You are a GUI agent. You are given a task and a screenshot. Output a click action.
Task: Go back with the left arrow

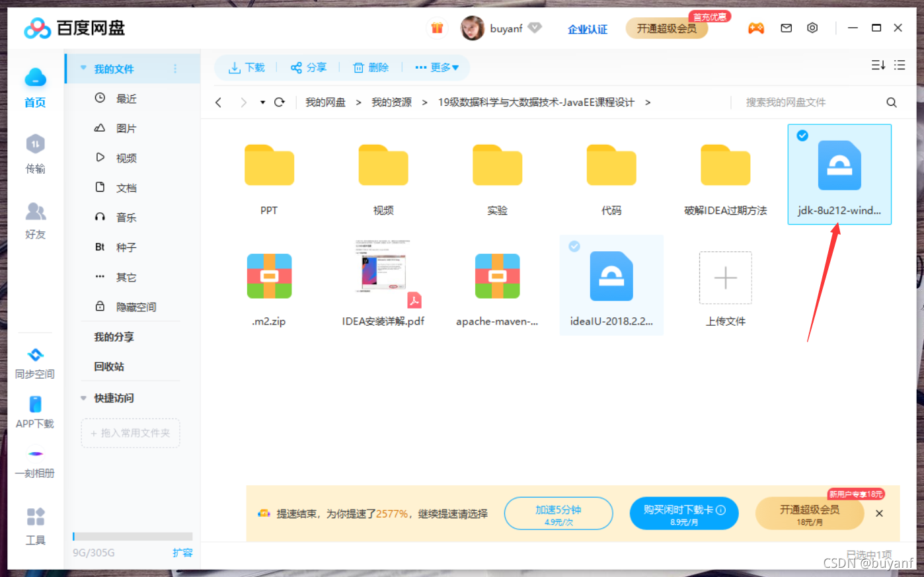pos(219,102)
